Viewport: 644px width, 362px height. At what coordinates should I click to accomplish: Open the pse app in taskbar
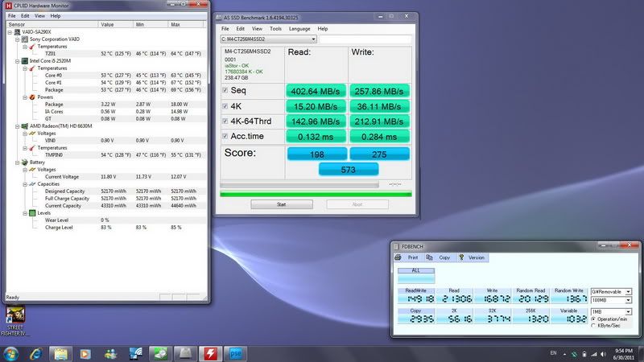pos(235,352)
